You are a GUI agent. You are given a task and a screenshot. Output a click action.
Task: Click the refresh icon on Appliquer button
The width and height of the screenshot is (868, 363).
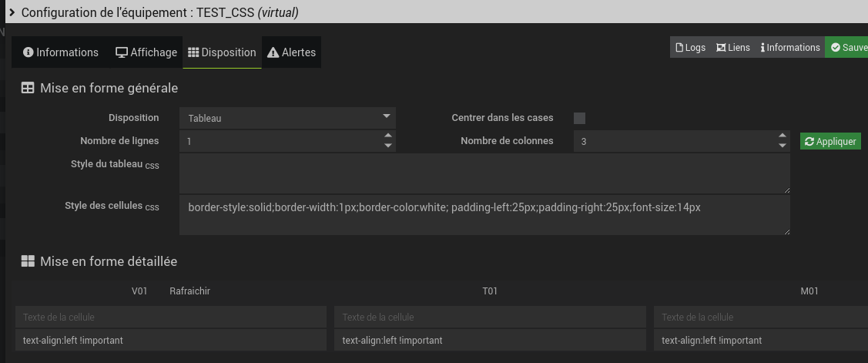coord(809,142)
